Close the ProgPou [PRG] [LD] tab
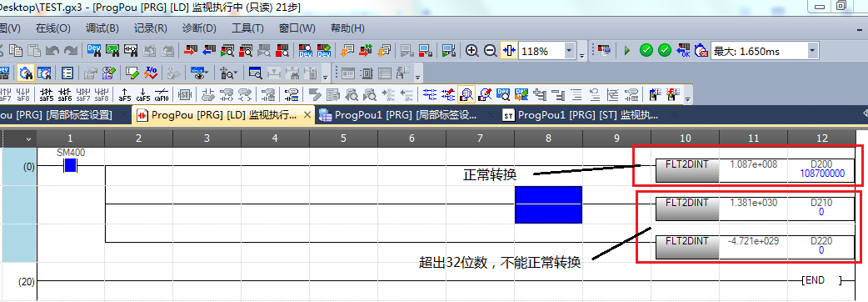 pyautogui.click(x=308, y=115)
